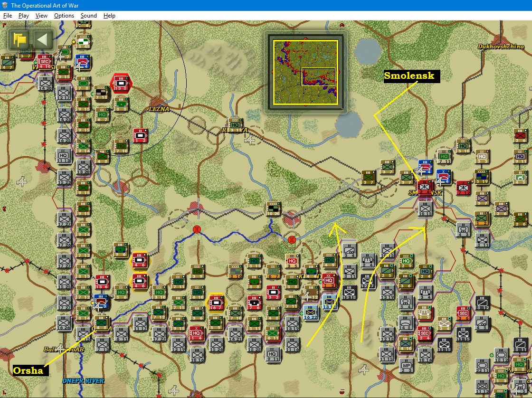The height and width of the screenshot is (398, 532).
Task: Select the XX HQ unit 7-10
Action: click(121, 146)
